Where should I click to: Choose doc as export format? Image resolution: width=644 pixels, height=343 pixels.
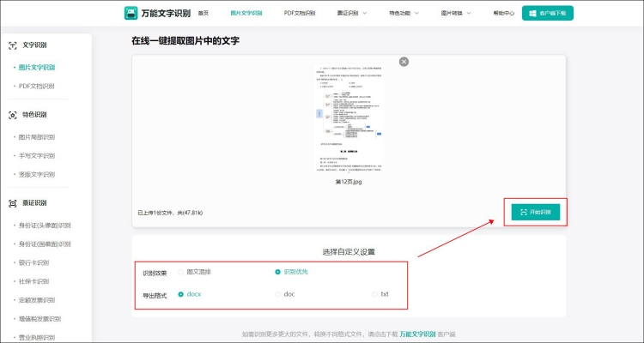277,294
